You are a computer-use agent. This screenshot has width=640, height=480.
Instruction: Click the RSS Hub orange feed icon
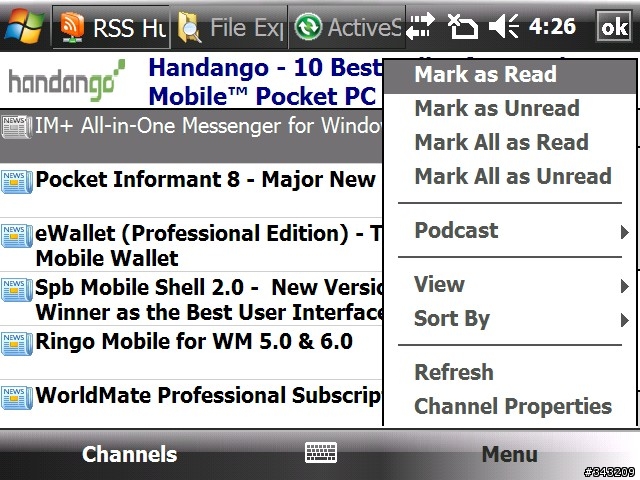72,27
